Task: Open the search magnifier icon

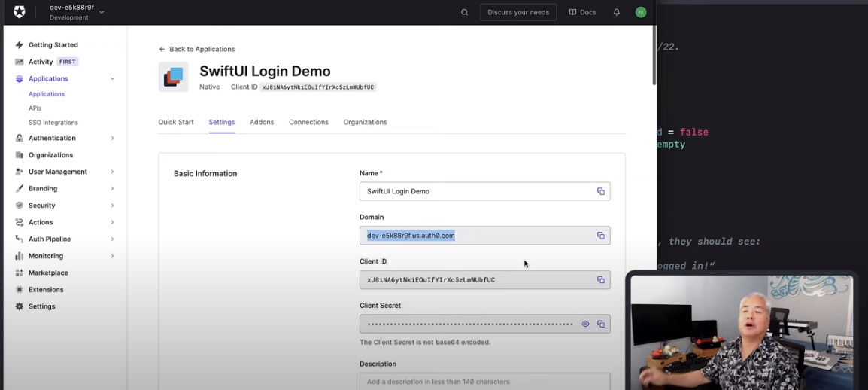Action: [464, 12]
